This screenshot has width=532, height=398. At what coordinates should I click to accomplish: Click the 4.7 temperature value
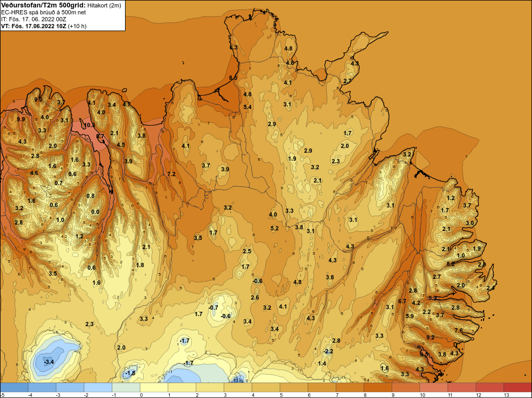[127, 104]
